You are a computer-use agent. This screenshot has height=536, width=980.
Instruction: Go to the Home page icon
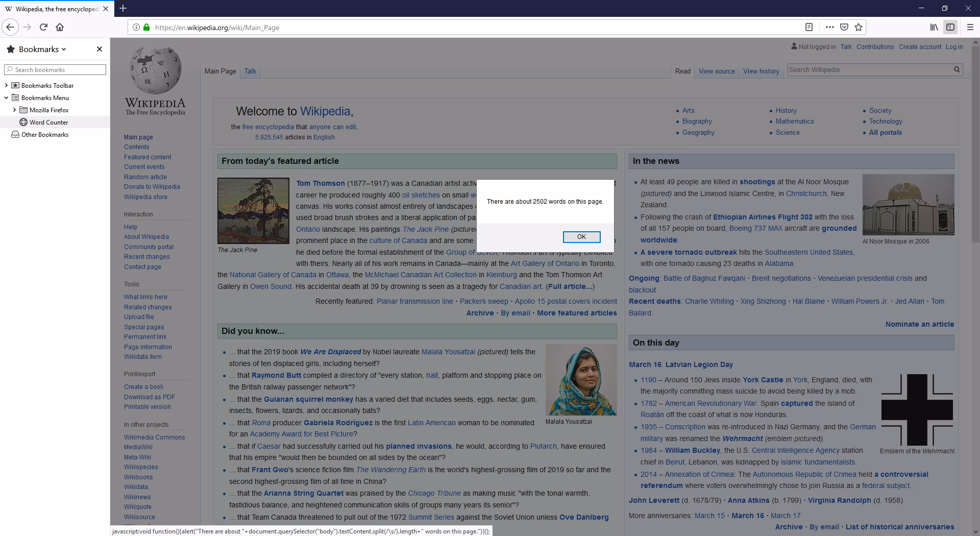click(60, 28)
